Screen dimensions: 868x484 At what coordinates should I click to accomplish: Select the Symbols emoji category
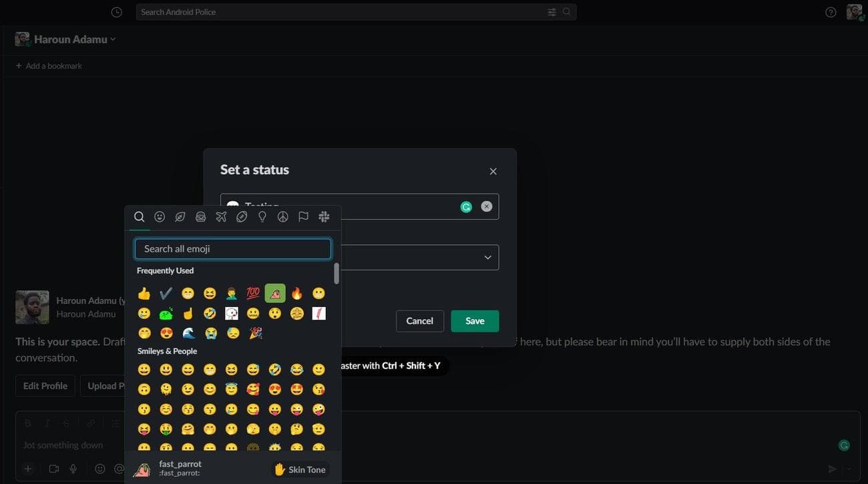pyautogui.click(x=282, y=216)
